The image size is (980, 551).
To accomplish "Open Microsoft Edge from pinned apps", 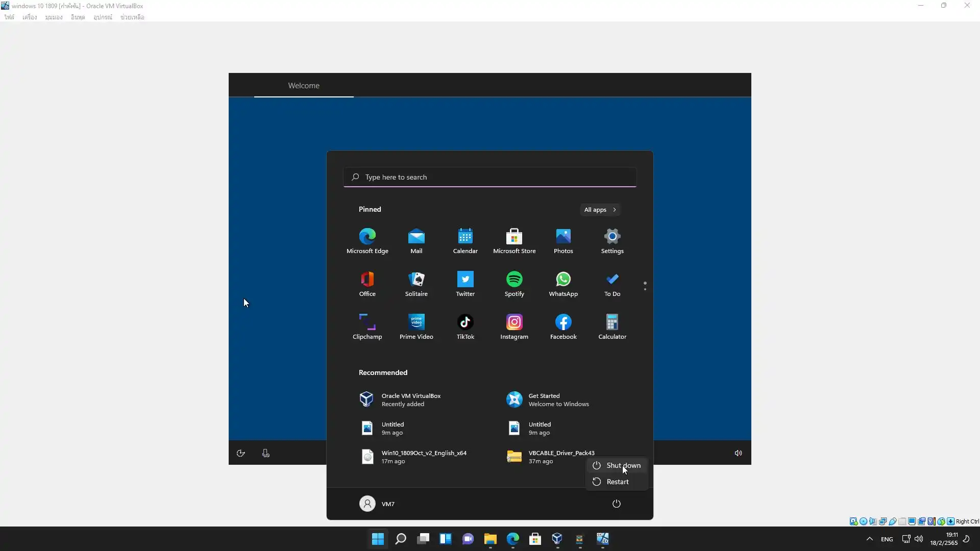I will [367, 240].
